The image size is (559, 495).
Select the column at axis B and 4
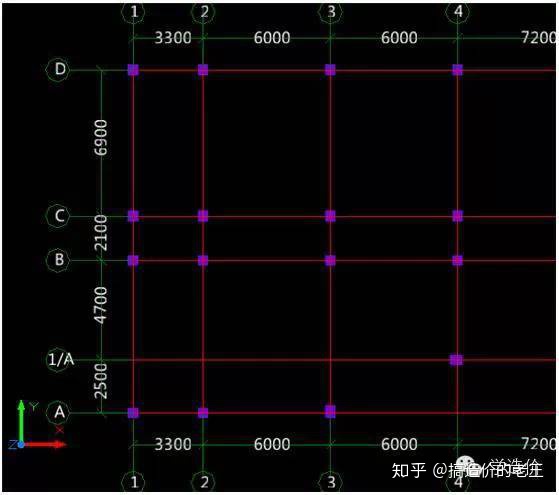point(458,261)
